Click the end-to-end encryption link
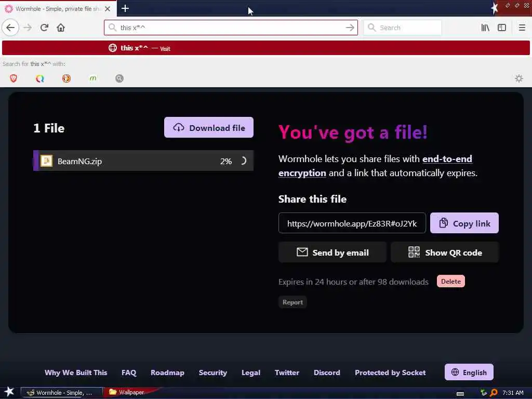 pyautogui.click(x=375, y=166)
